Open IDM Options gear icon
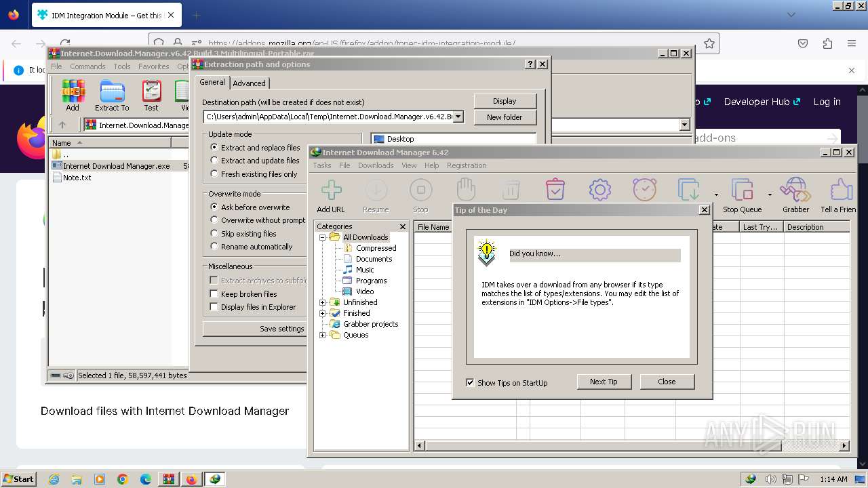Viewport: 868px width, 488px height. [x=599, y=190]
